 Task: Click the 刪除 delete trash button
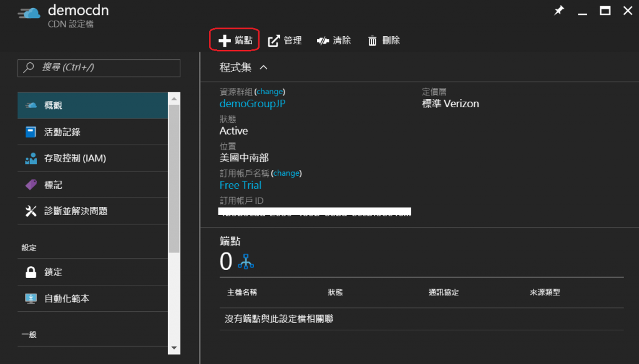(384, 41)
